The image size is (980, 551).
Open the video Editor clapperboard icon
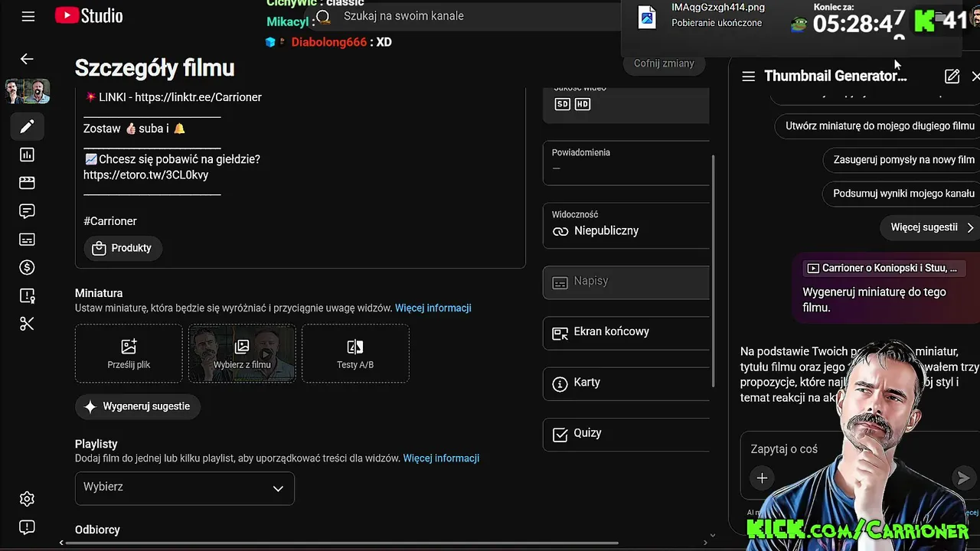tap(27, 183)
